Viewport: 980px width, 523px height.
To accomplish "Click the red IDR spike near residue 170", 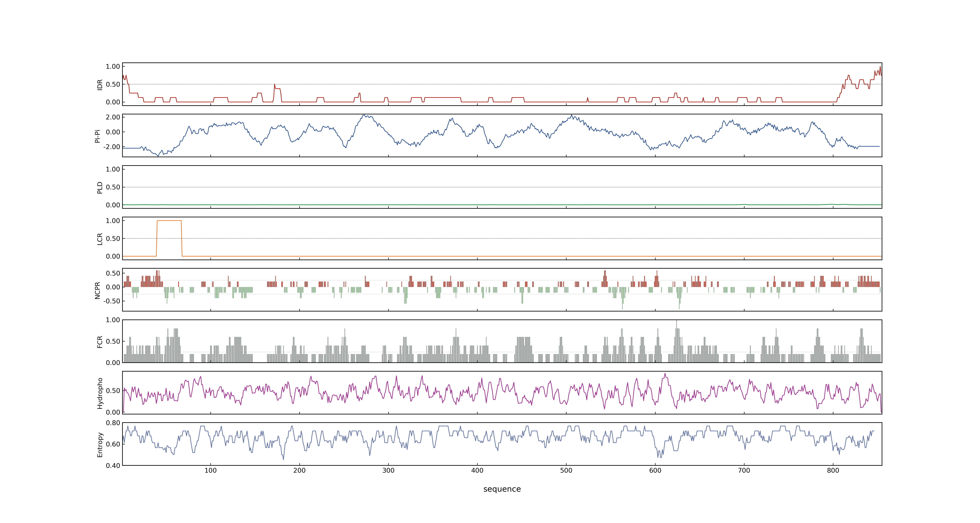I will [x=275, y=85].
